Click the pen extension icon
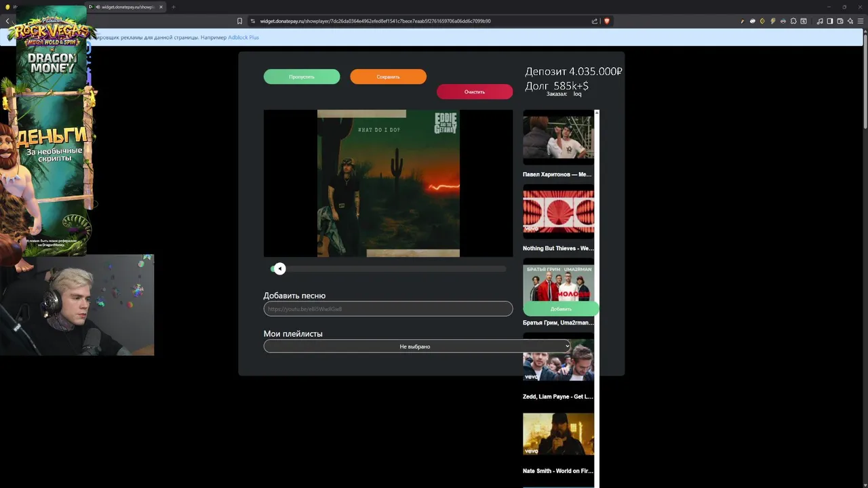Image resolution: width=868 pixels, height=488 pixels. coord(743,21)
